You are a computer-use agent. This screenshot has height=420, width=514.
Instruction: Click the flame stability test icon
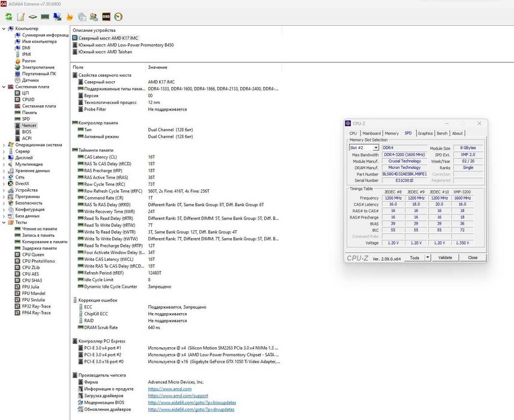70,17
